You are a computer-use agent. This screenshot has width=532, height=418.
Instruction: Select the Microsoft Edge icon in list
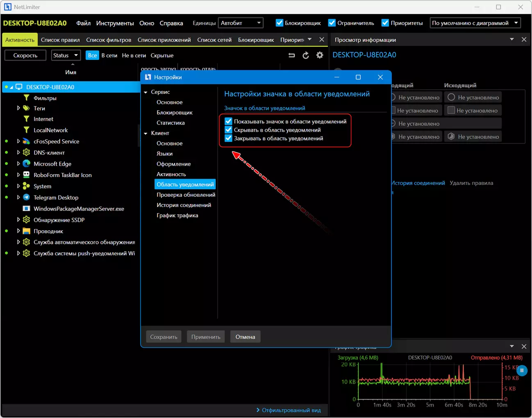point(26,164)
